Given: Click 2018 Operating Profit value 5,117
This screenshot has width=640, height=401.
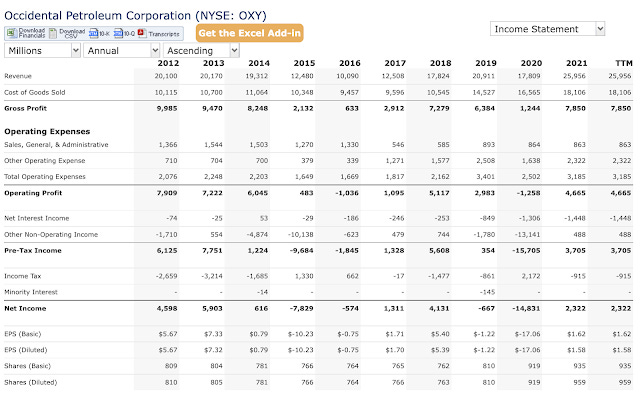Looking at the screenshot, I should point(439,193).
